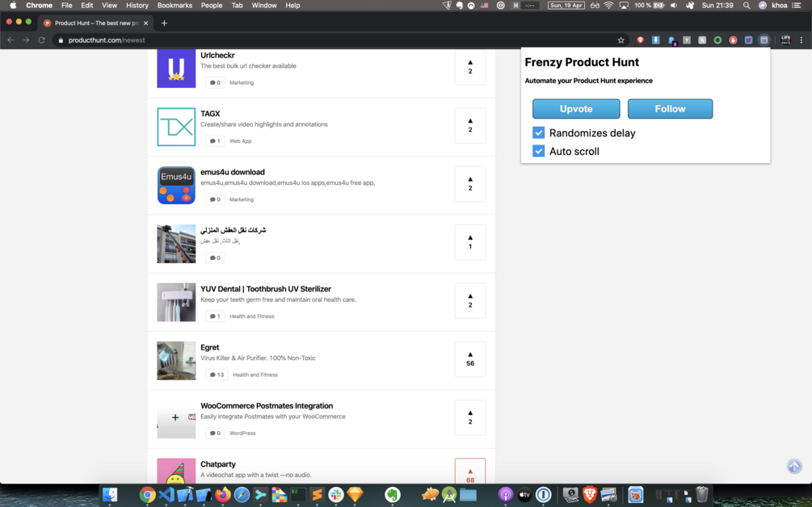Click the Egret product thumbnail
The width and height of the screenshot is (812, 507).
pyautogui.click(x=176, y=361)
